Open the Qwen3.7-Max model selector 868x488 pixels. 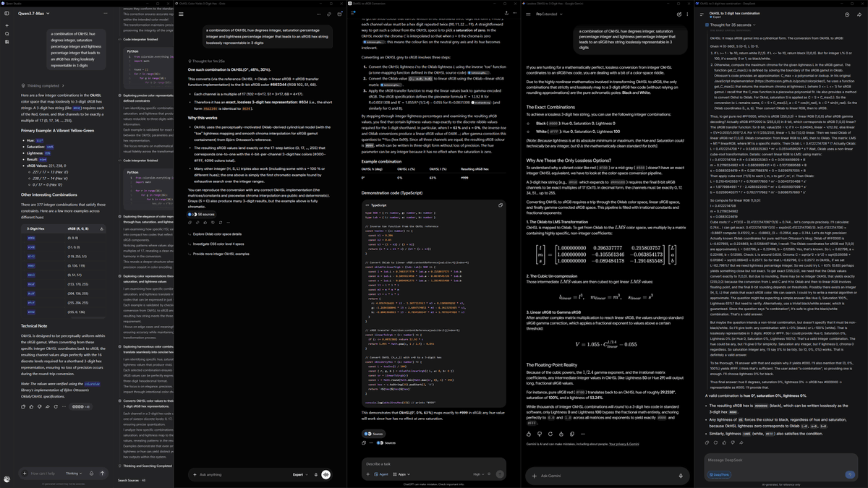click(x=33, y=13)
